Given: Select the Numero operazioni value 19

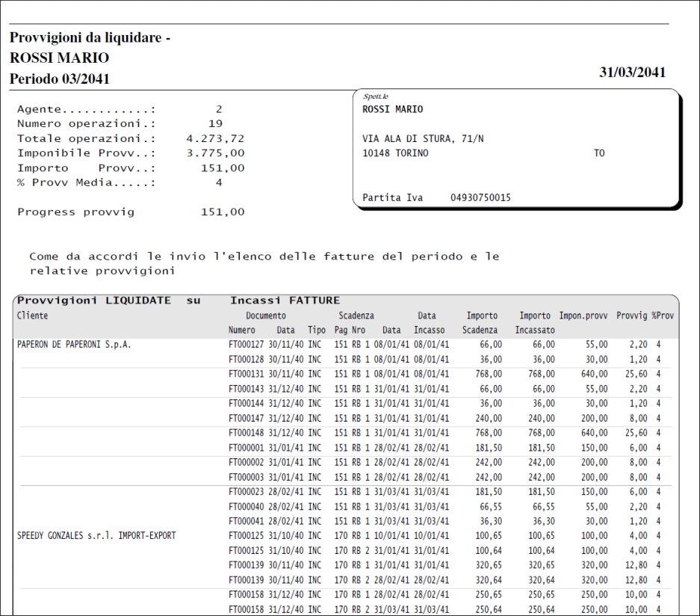Looking at the screenshot, I should (215, 124).
